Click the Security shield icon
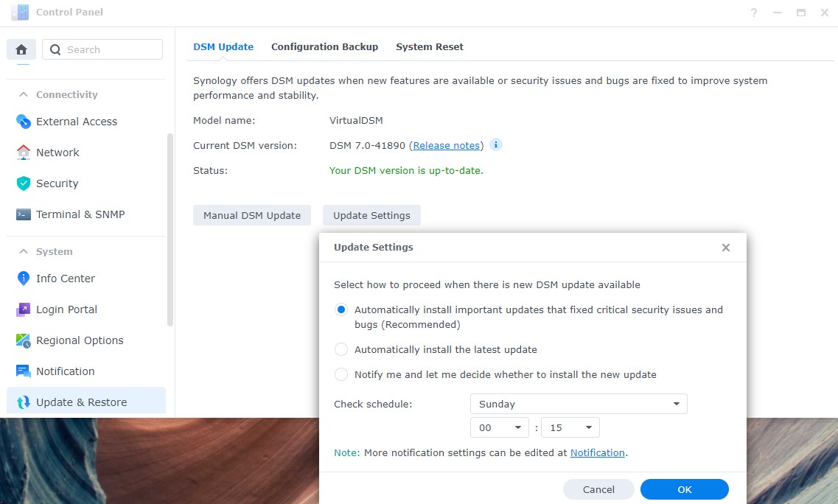Viewport: 838px width, 504px height. 24,183
